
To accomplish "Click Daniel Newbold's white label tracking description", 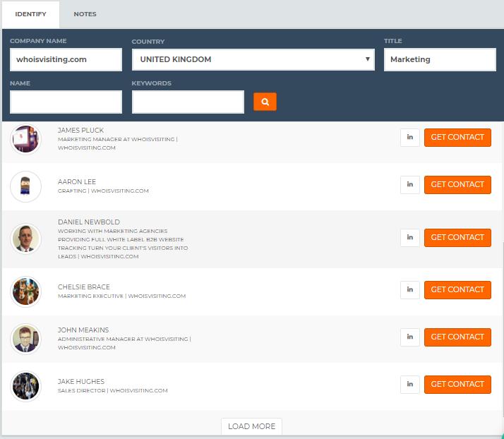I will coord(123,243).
